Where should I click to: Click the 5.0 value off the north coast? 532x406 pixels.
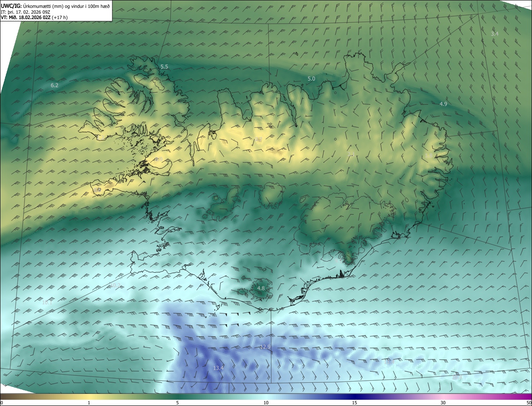pos(311,78)
